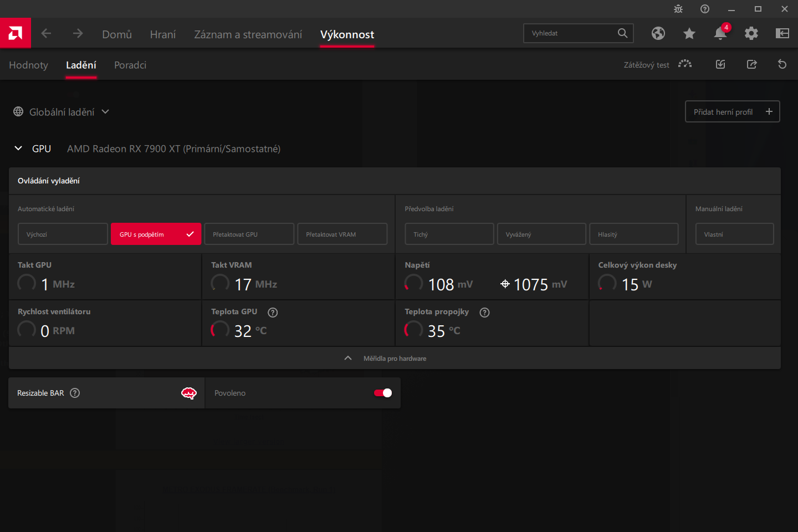Screen dimensions: 798x532
Task: Click the Napětí circular gauge
Action: coord(413,283)
